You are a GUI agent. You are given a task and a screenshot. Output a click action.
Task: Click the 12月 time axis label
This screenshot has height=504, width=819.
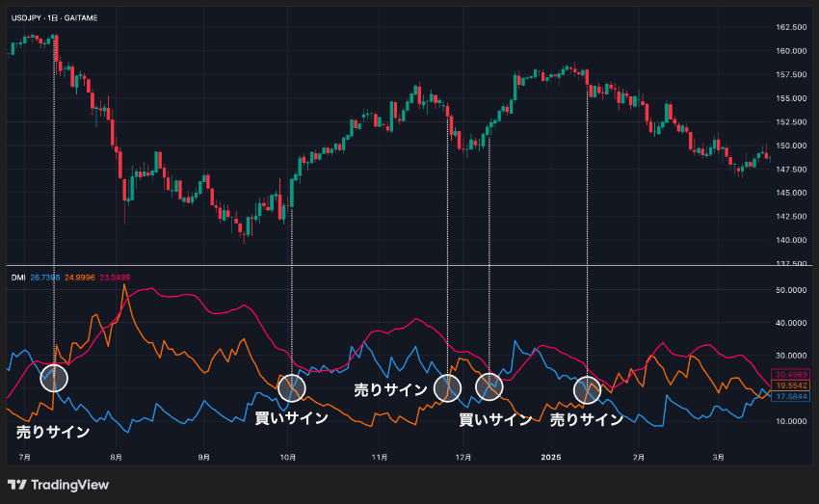coord(463,458)
